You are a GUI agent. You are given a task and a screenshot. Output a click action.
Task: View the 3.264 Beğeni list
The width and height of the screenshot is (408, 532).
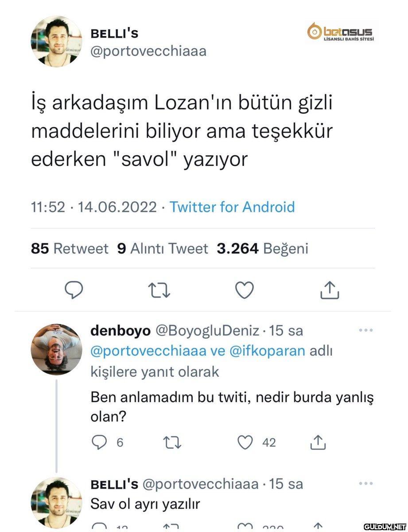(262, 249)
